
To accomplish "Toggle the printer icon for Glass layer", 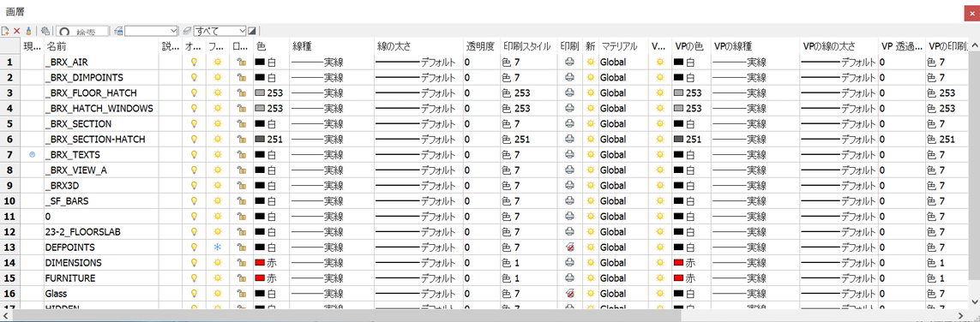I will pos(569,293).
